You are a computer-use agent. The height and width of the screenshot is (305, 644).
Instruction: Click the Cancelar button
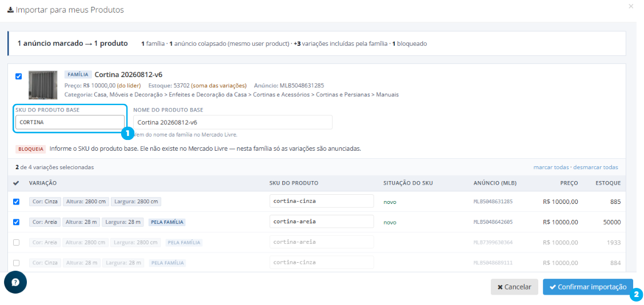514,287
